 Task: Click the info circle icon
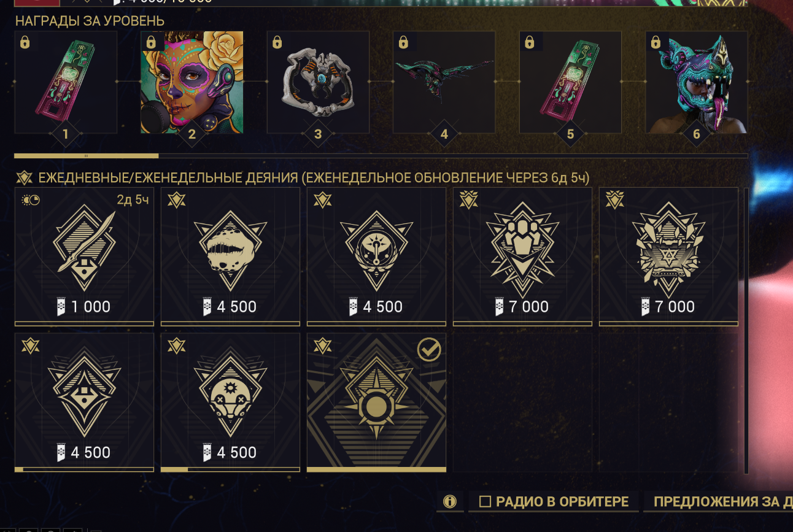[x=450, y=502]
